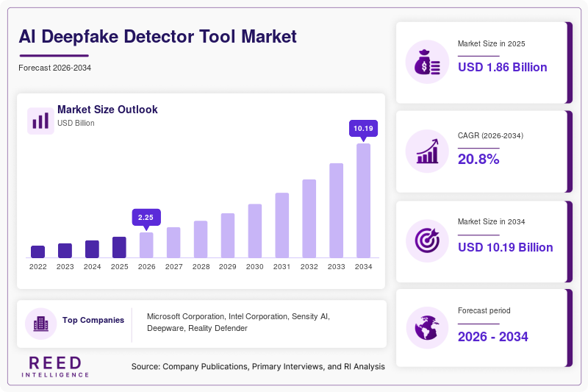The height and width of the screenshot is (392, 588).
Task: Click the CAGR growth chart icon
Action: (427, 152)
